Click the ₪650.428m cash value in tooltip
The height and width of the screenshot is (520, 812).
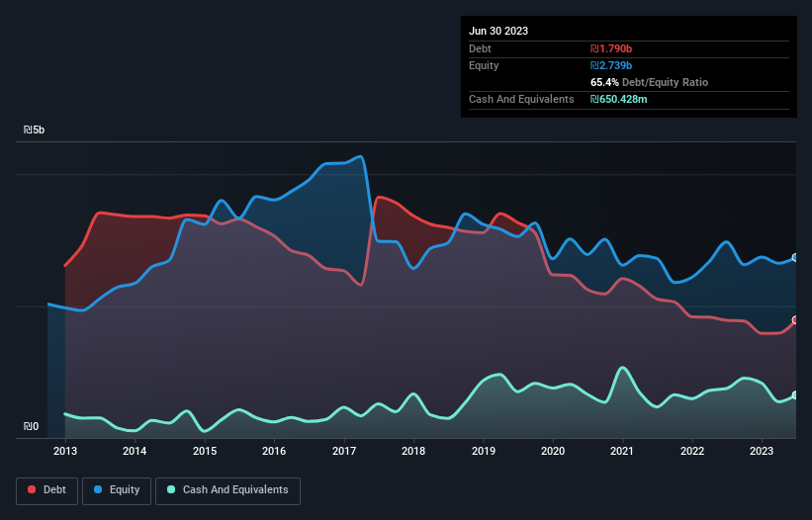pyautogui.click(x=619, y=99)
